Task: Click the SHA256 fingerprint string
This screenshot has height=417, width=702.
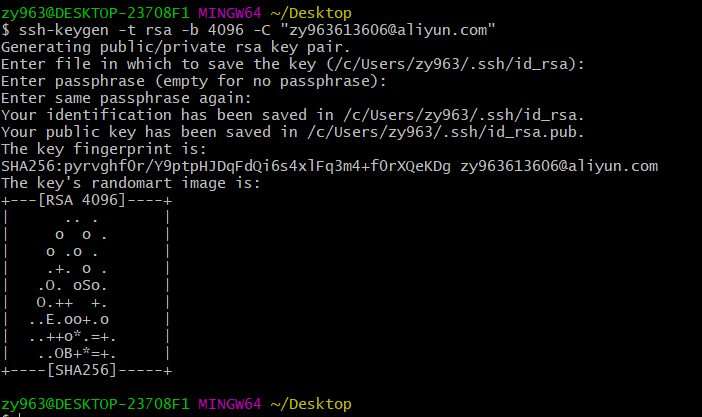Action: [x=226, y=166]
